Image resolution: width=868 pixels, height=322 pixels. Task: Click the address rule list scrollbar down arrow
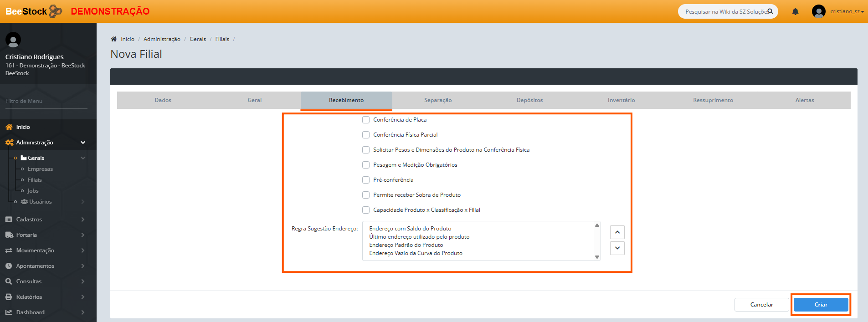click(x=597, y=257)
